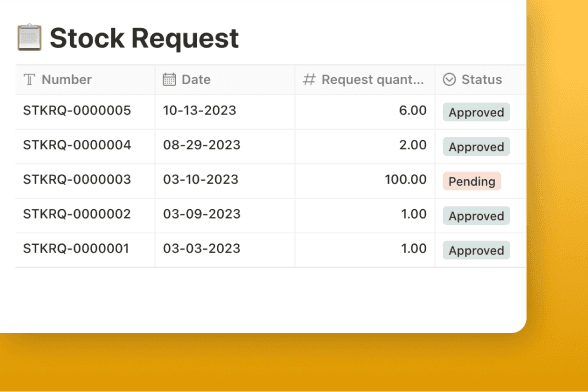The image size is (588, 392).
Task: Click Approved tag for STKRQ-0000001
Action: tap(476, 250)
